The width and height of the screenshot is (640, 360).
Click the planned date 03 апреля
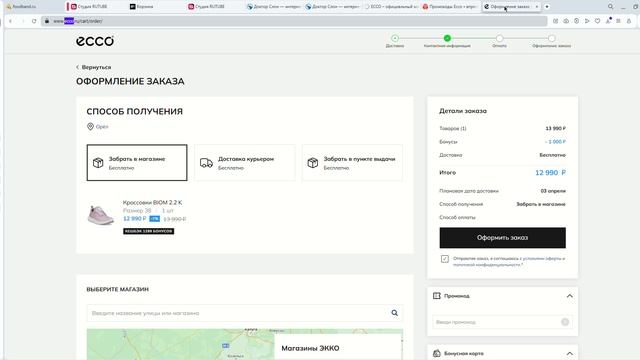tap(553, 191)
